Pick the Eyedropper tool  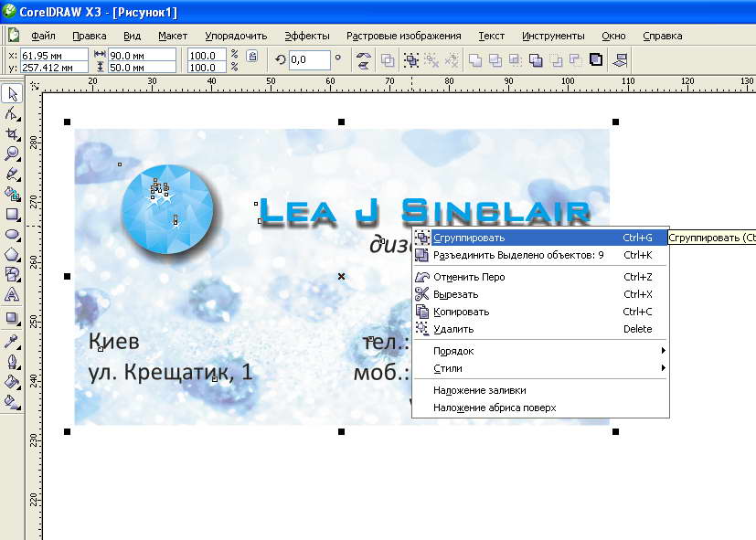[x=13, y=341]
